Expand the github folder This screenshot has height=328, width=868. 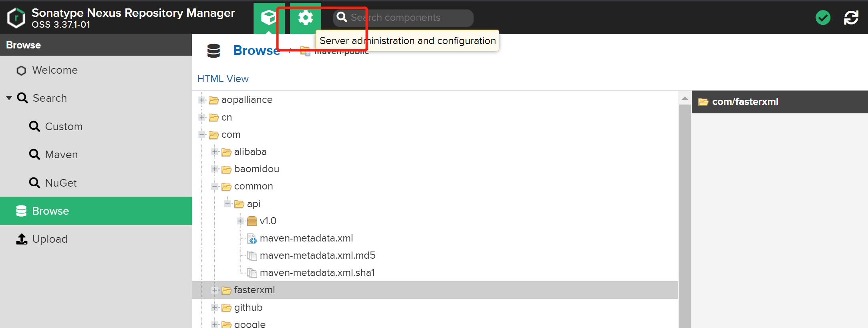(x=215, y=308)
